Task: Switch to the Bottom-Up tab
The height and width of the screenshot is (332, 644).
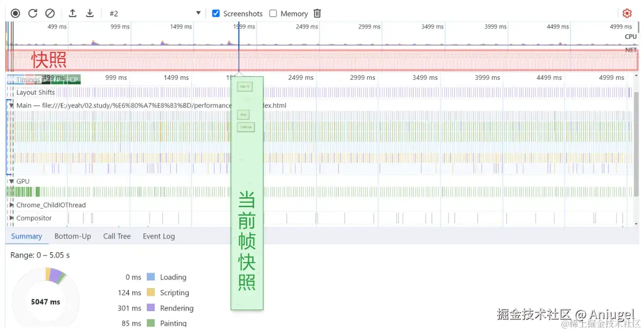Action: [73, 236]
